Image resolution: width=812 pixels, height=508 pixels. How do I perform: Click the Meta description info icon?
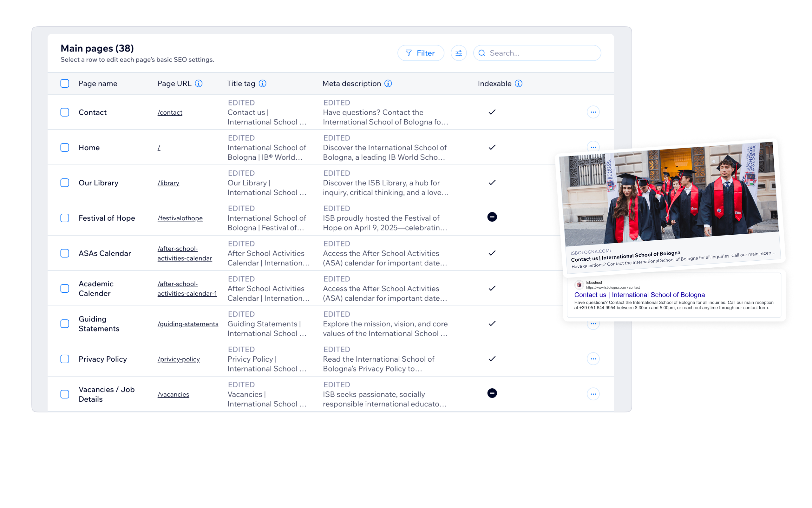pyautogui.click(x=388, y=83)
